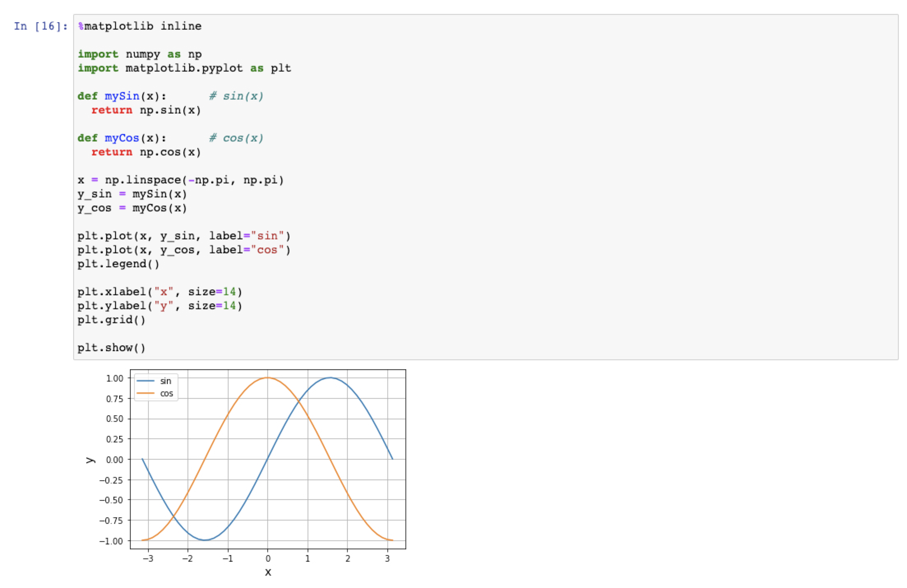
Task: Click the peak of the cos curve
Action: pyautogui.click(x=268, y=377)
